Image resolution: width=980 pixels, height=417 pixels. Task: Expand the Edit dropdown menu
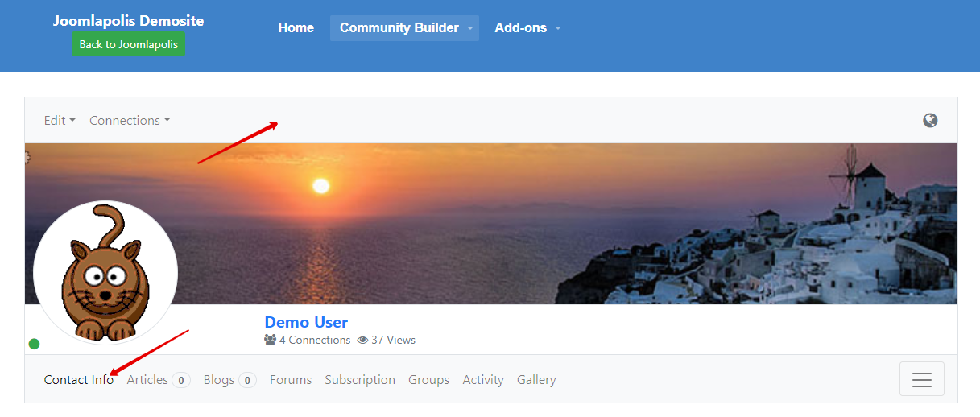click(60, 120)
